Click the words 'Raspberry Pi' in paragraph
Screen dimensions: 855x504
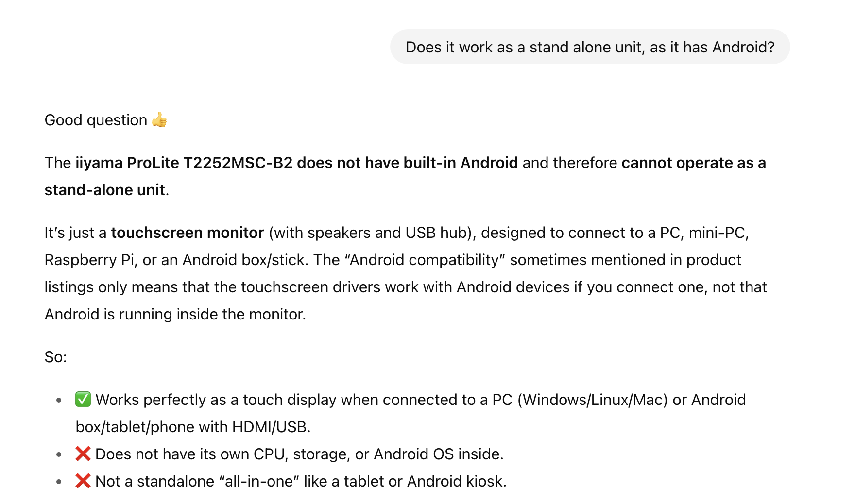tap(89, 260)
